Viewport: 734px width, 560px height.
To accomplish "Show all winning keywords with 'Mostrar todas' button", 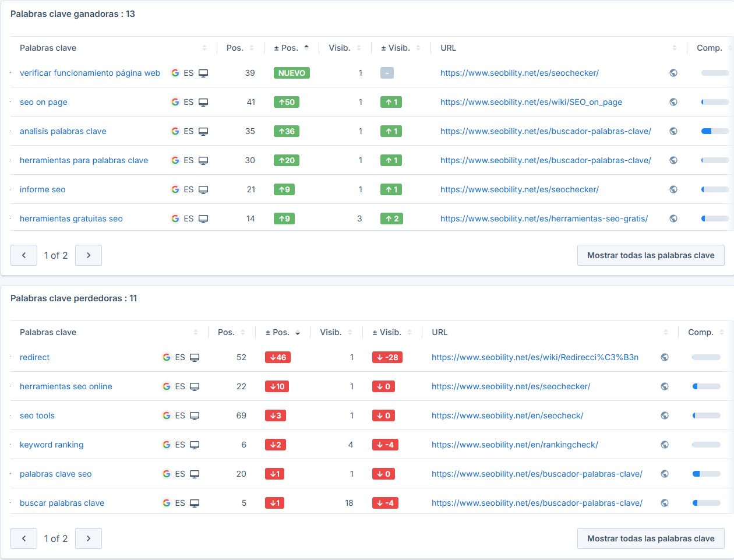I will coord(651,255).
